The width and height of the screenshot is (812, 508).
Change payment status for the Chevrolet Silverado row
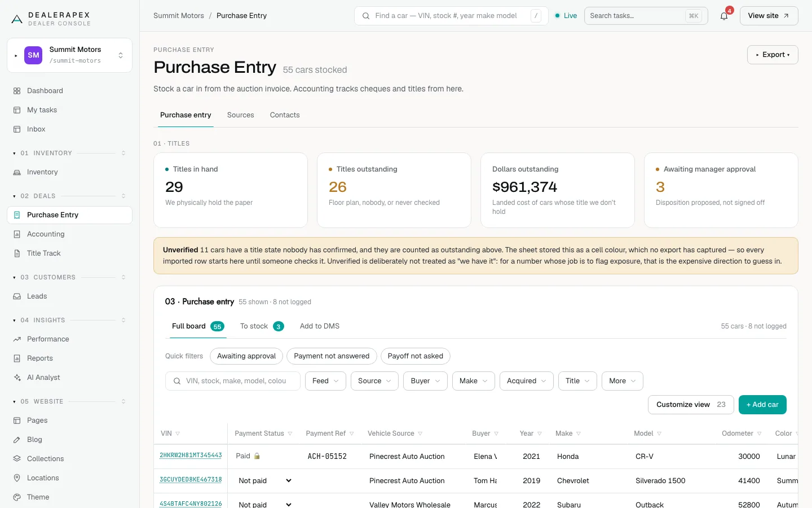[x=264, y=481]
